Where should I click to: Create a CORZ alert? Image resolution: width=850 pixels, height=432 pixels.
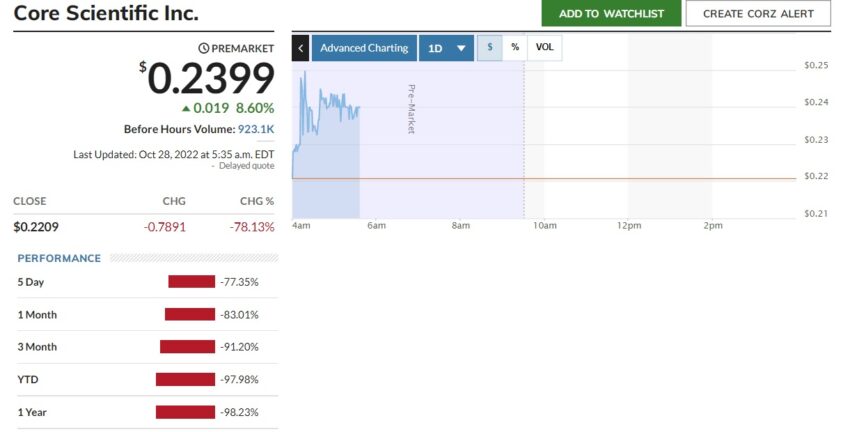(758, 14)
